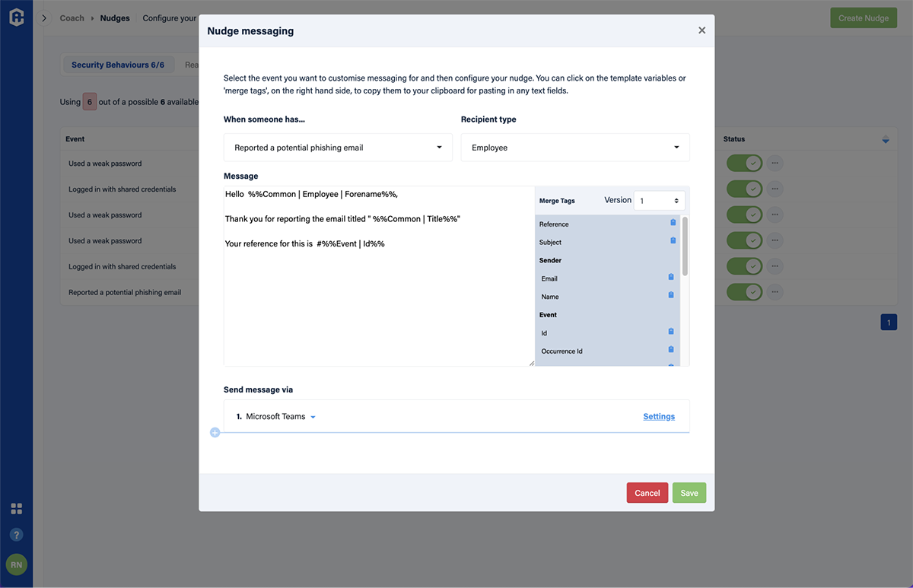
Task: Copy the Sender Name merge tag
Action: point(671,295)
